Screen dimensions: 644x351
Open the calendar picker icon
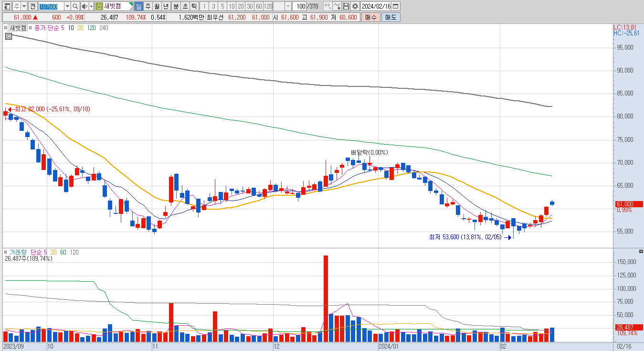click(396, 6)
